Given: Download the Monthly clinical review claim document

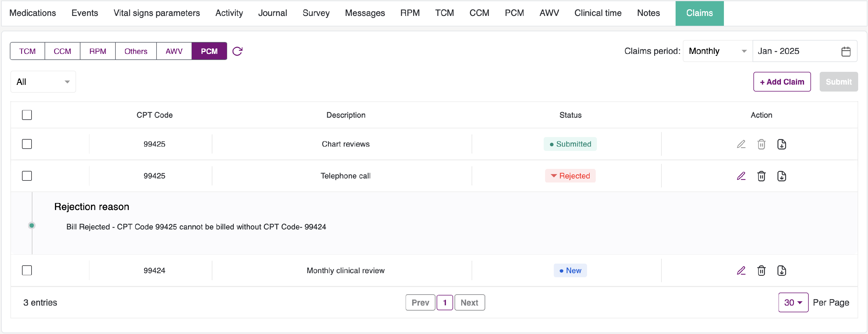Looking at the screenshot, I should pyautogui.click(x=781, y=271).
